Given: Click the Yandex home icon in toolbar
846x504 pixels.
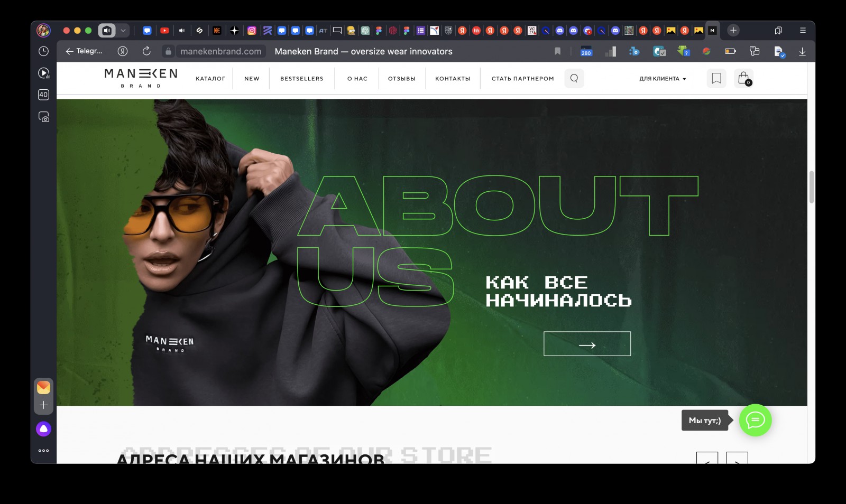Looking at the screenshot, I should (123, 51).
